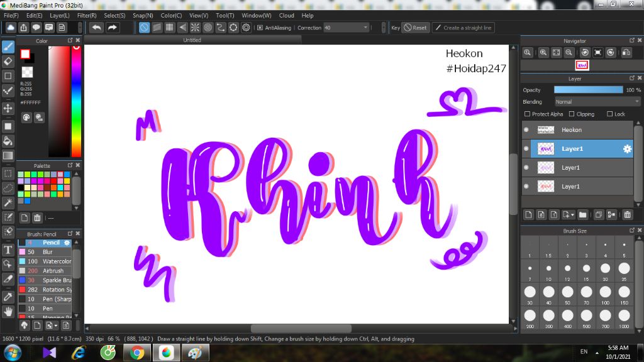The width and height of the screenshot is (644, 362).
Task: Click the canvas horizontal scrollbar
Action: coord(301,328)
